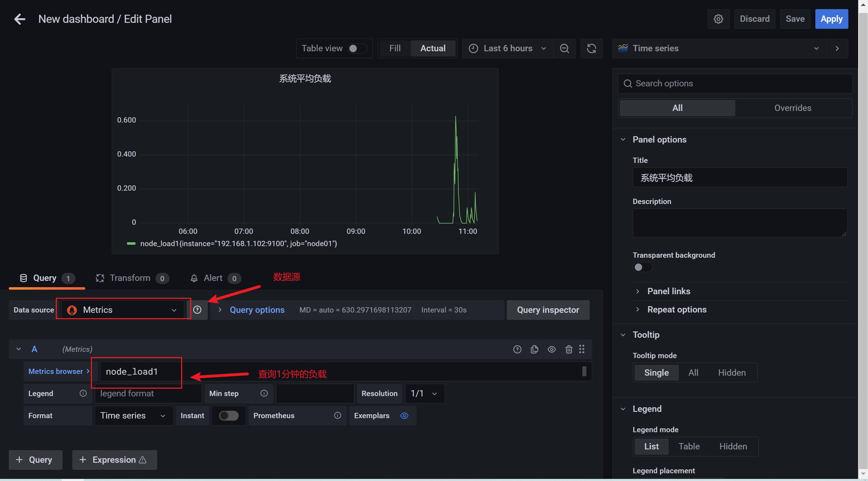Click node_load1 legend series label
Viewport: 868px width, 481px height.
pos(239,244)
